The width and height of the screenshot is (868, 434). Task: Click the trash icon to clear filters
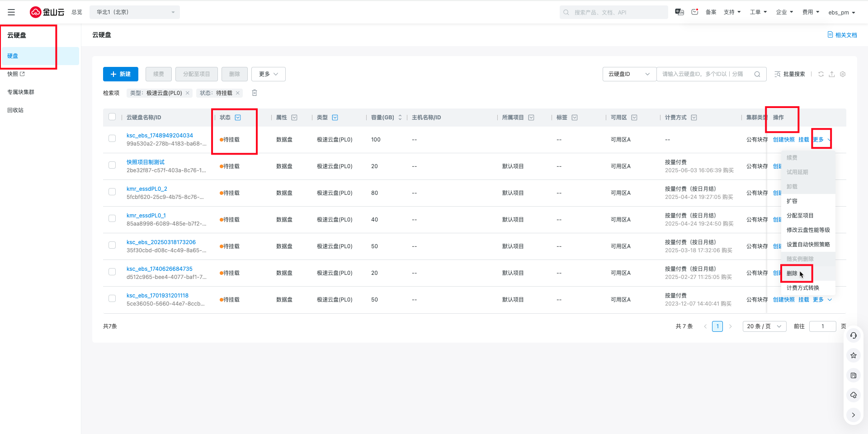(x=255, y=93)
